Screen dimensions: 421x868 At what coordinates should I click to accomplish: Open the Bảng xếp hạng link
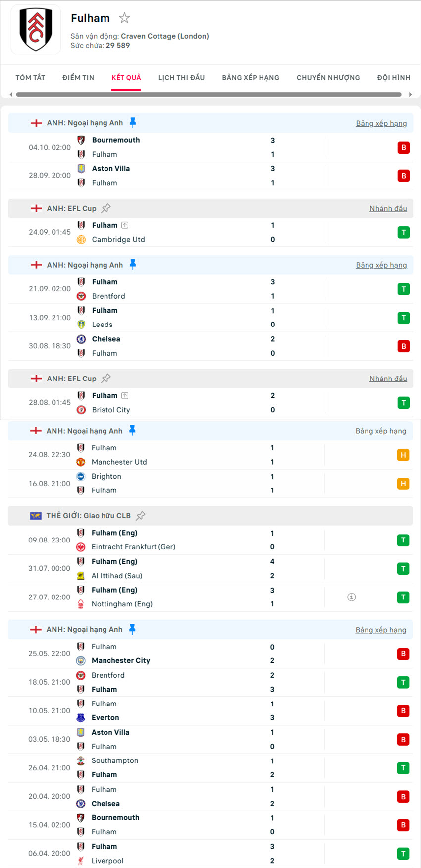381,123
